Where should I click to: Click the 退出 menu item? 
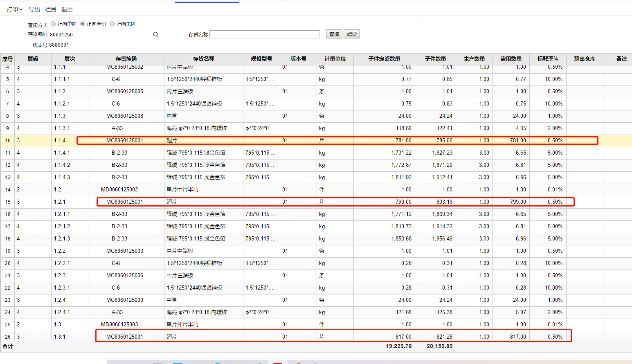67,9
